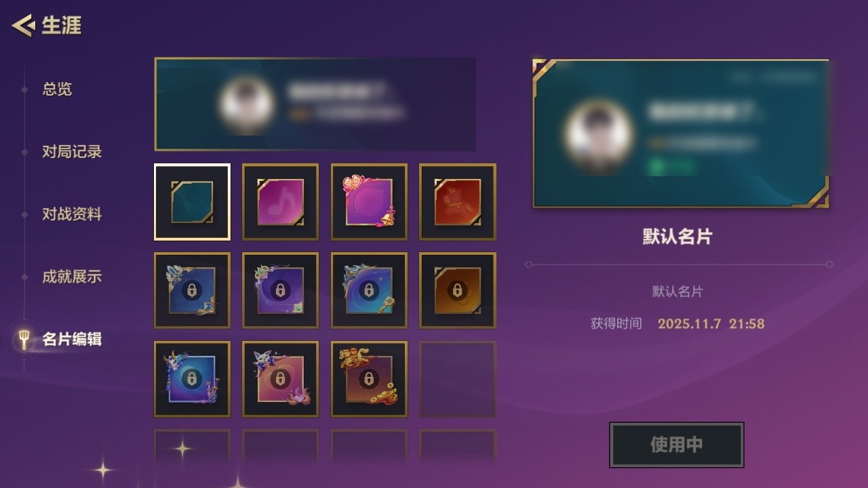The width and height of the screenshot is (868, 488).
Task: Select the 名片编辑 card editing tab
Action: pyautogui.click(x=72, y=338)
